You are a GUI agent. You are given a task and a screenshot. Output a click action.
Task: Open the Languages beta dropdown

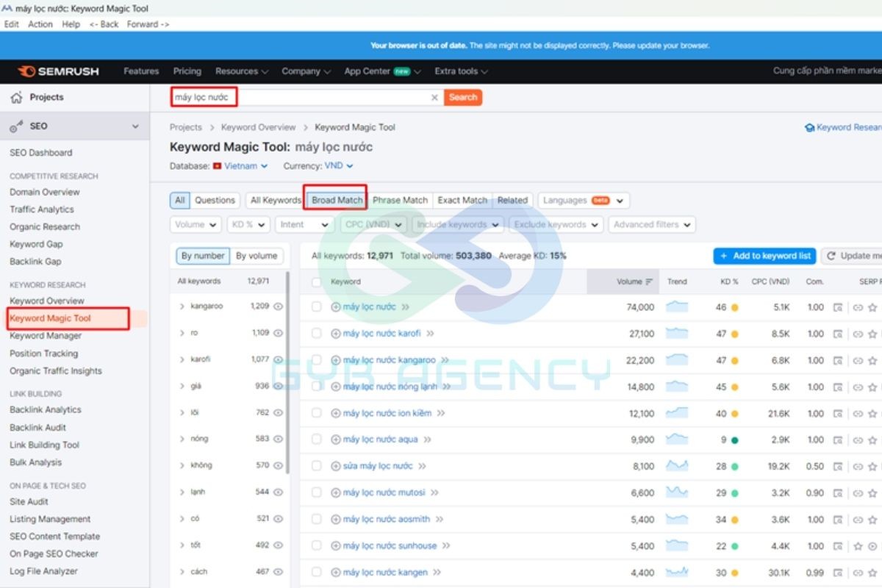(584, 201)
